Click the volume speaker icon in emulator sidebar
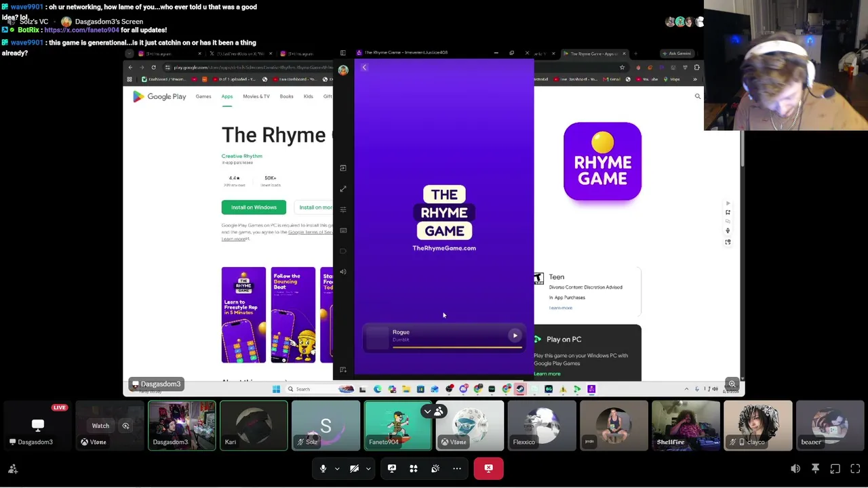 coord(343,272)
